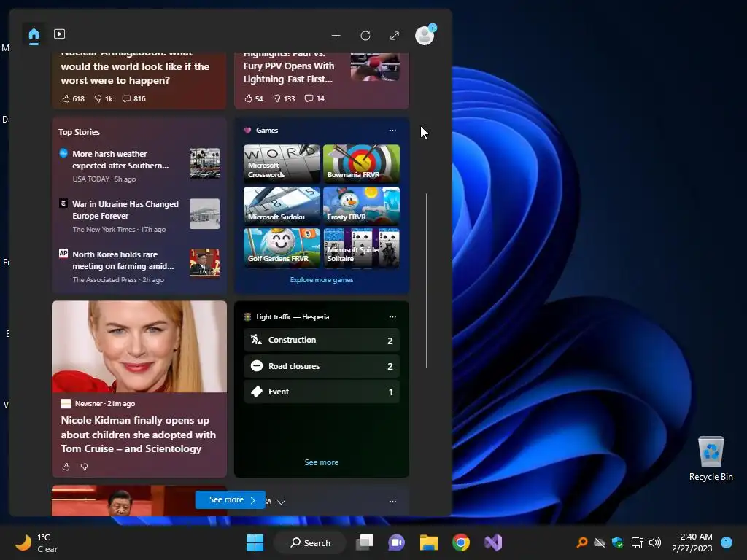The image size is (747, 560).
Task: Launch Microsoft Spider Solitaire game
Action: pyautogui.click(x=361, y=247)
